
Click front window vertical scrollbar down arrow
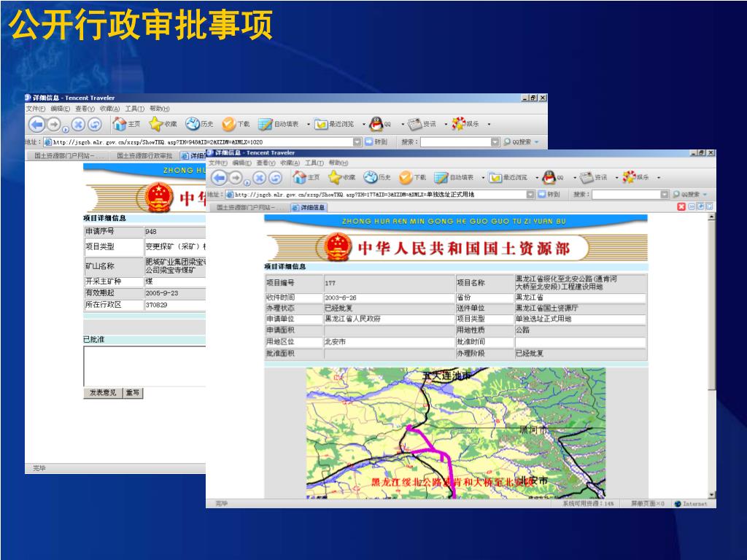tap(712, 495)
